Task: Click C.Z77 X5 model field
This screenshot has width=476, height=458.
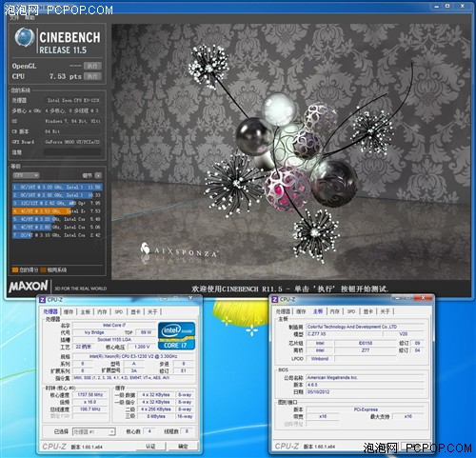Action: pos(344,334)
